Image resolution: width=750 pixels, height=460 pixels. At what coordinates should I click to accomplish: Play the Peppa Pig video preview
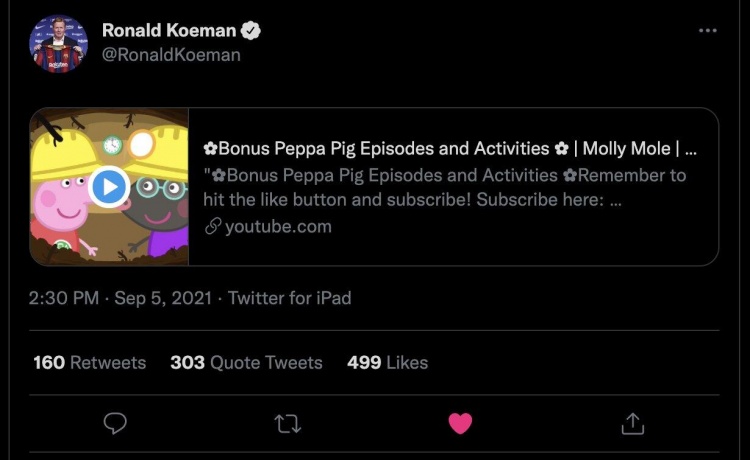click(109, 186)
